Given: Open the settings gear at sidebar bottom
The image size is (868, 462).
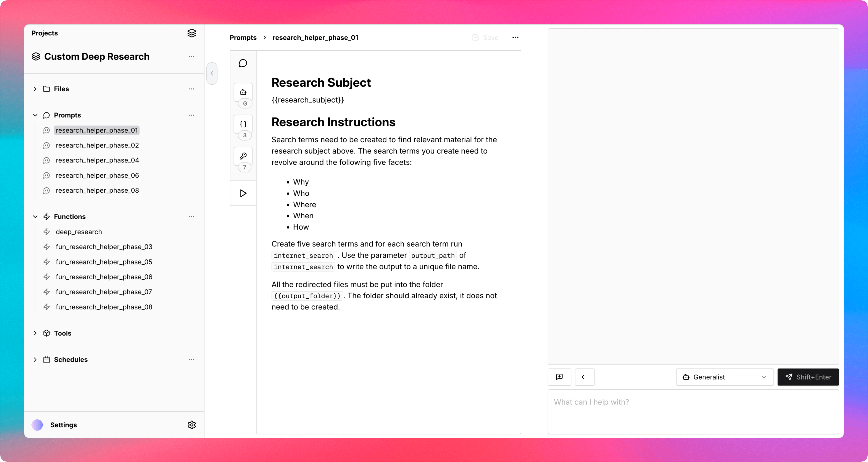Looking at the screenshot, I should click(191, 425).
